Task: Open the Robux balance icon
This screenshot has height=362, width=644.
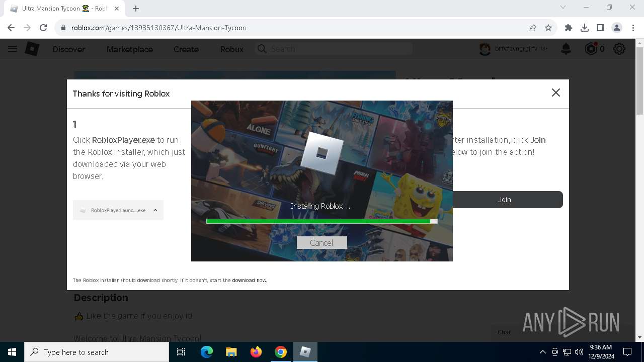Action: pyautogui.click(x=591, y=49)
